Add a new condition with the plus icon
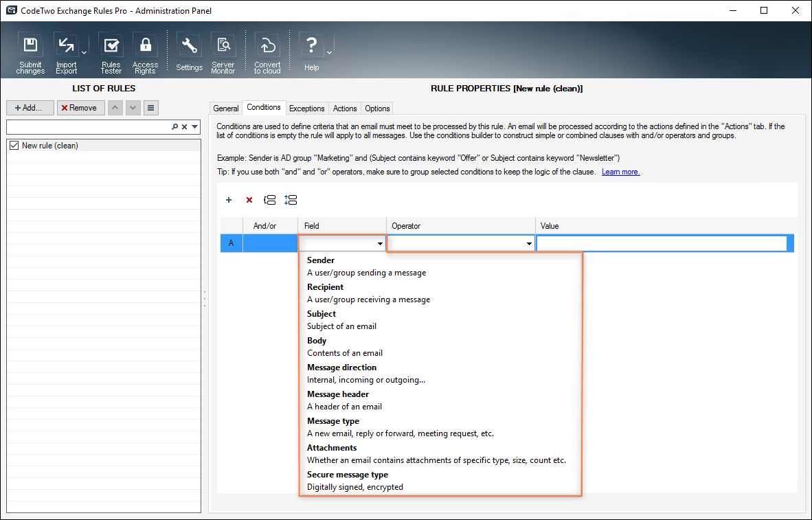The image size is (812, 520). point(229,200)
